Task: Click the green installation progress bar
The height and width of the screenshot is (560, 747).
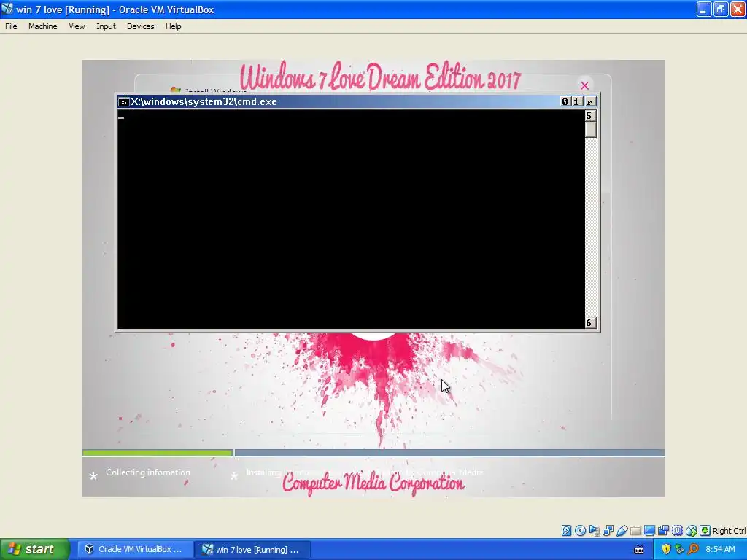Action: point(158,453)
